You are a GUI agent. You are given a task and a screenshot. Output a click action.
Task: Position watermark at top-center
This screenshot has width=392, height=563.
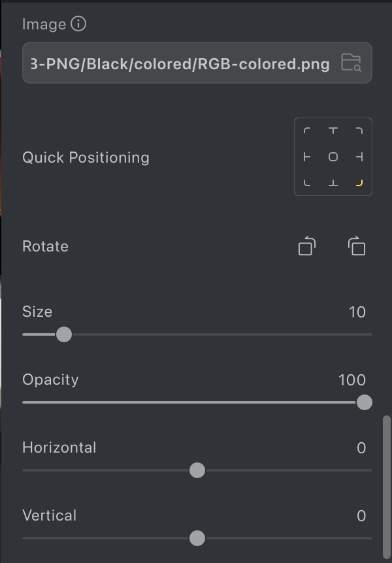333,131
